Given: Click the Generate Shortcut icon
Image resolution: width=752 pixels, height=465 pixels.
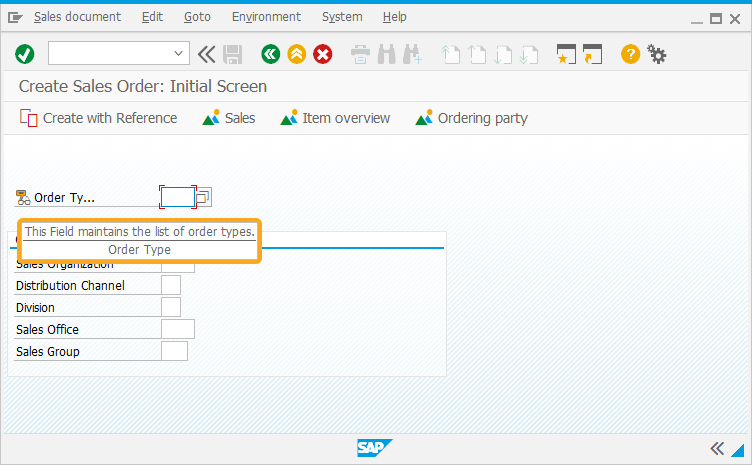Looking at the screenshot, I should [592, 54].
